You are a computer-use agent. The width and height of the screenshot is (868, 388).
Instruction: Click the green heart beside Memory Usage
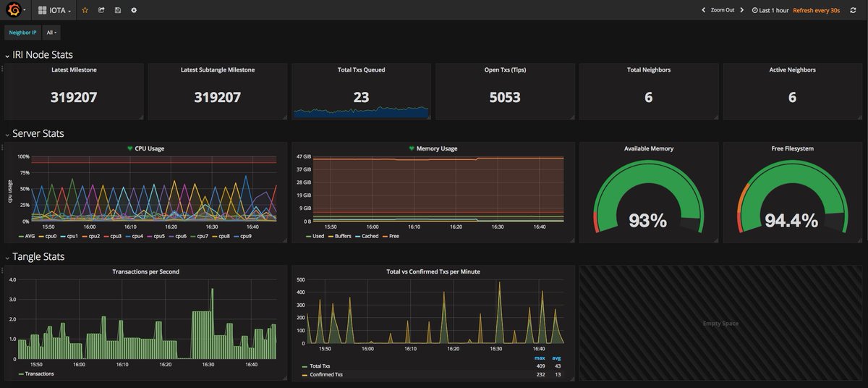click(x=412, y=148)
